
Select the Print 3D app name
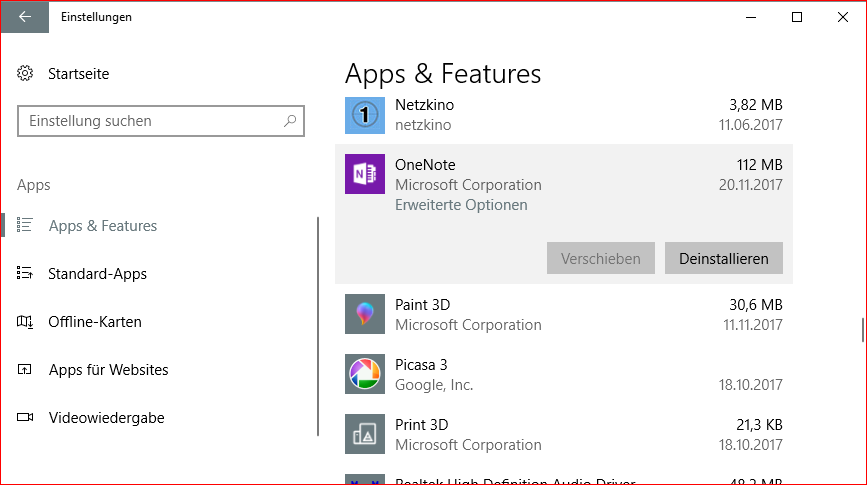tap(421, 425)
